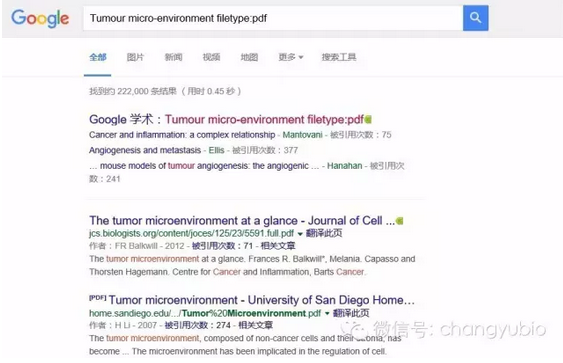Expand arrow beside jcs.biologists.org URL
The height and width of the screenshot is (363, 563).
[x=300, y=234]
